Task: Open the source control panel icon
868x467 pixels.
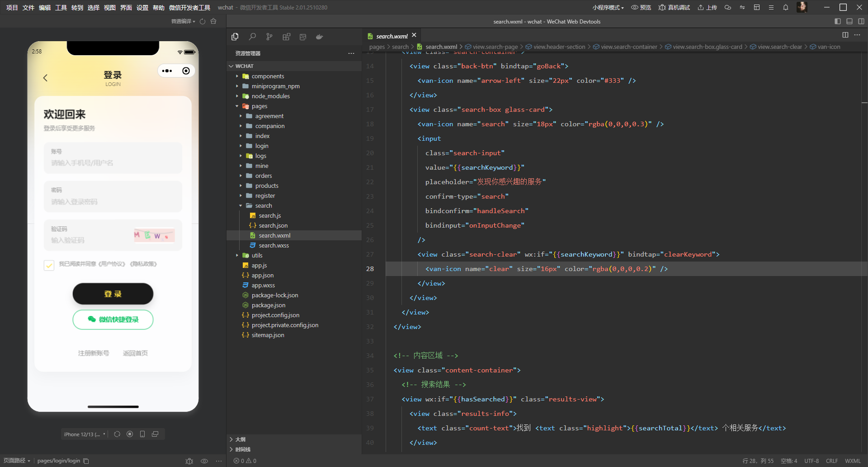Action: 269,37
